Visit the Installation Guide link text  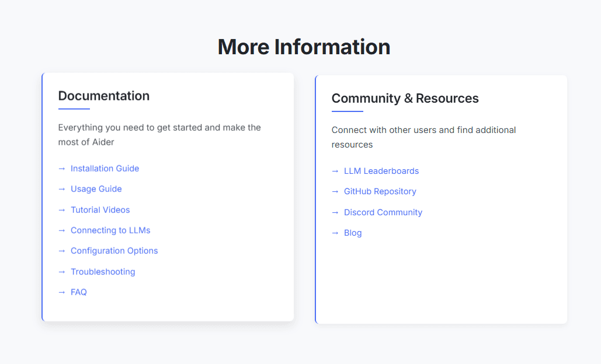coord(105,169)
